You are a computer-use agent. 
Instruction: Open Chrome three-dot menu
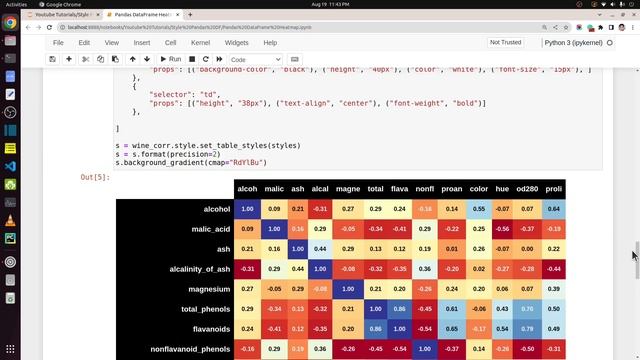coord(633,27)
